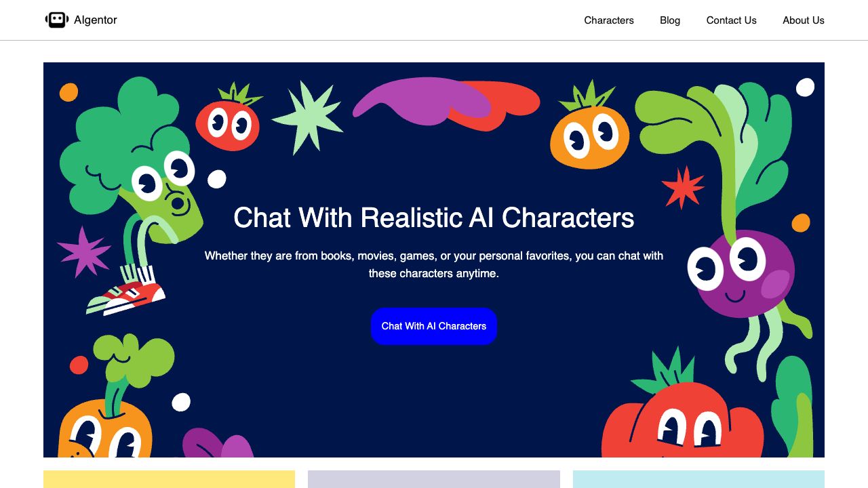868x488 pixels.
Task: Go to the Blog page
Action: coord(669,20)
